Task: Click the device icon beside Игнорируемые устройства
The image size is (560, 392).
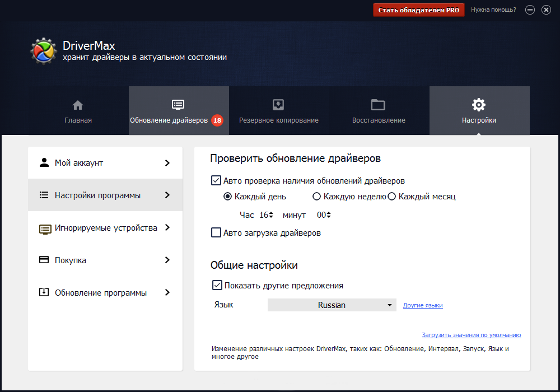Action: (x=45, y=229)
